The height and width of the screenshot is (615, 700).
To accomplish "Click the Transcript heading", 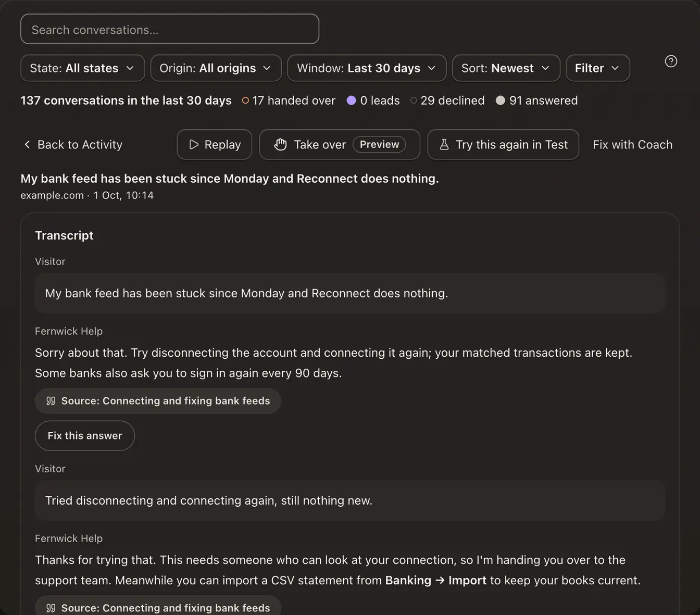I will 64,235.
